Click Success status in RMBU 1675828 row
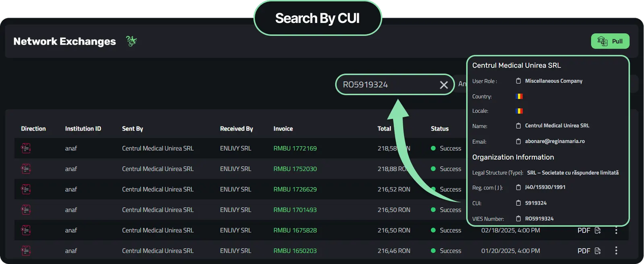Screen dimensions: 644x264 click(446, 230)
